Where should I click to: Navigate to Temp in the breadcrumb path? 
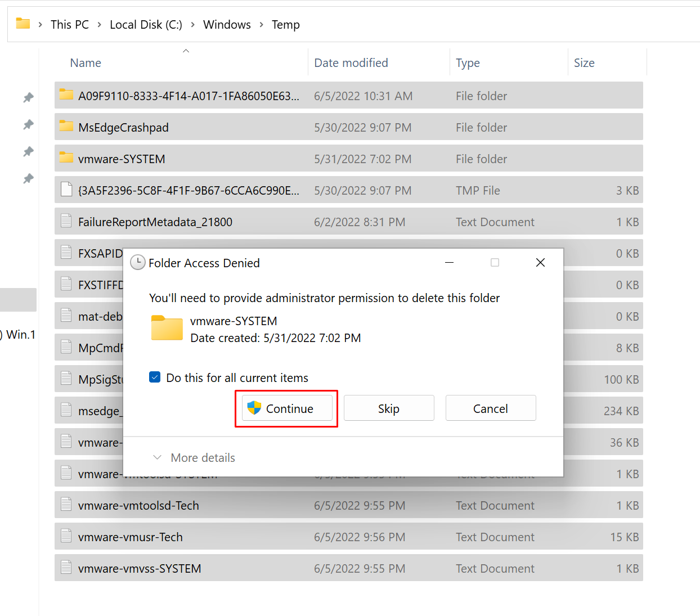[x=286, y=25]
